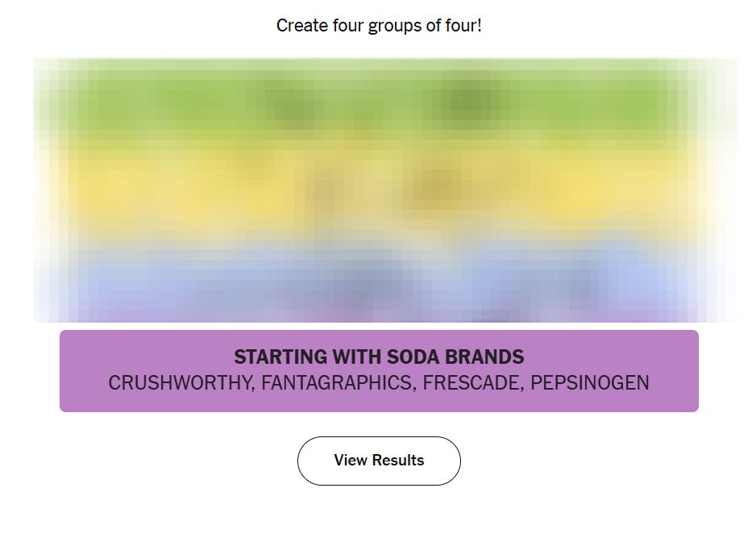
Task: Select the blurred green group row
Action: point(379,102)
